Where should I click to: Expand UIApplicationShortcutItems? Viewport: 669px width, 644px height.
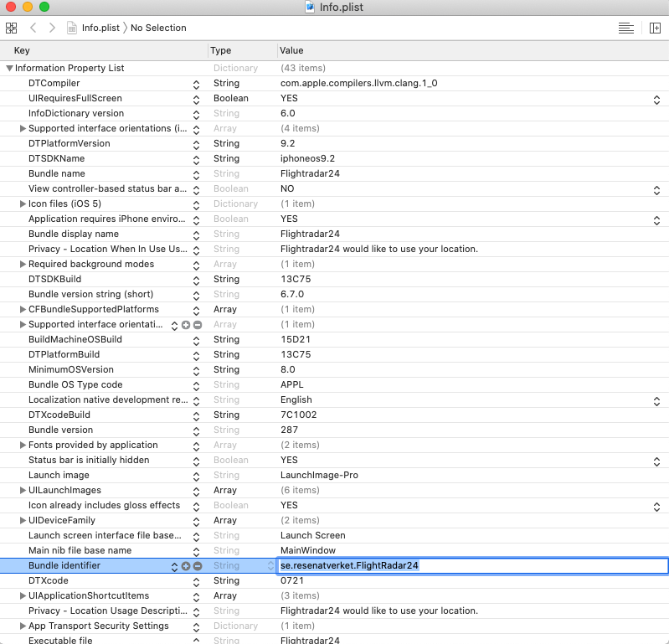[x=23, y=595]
